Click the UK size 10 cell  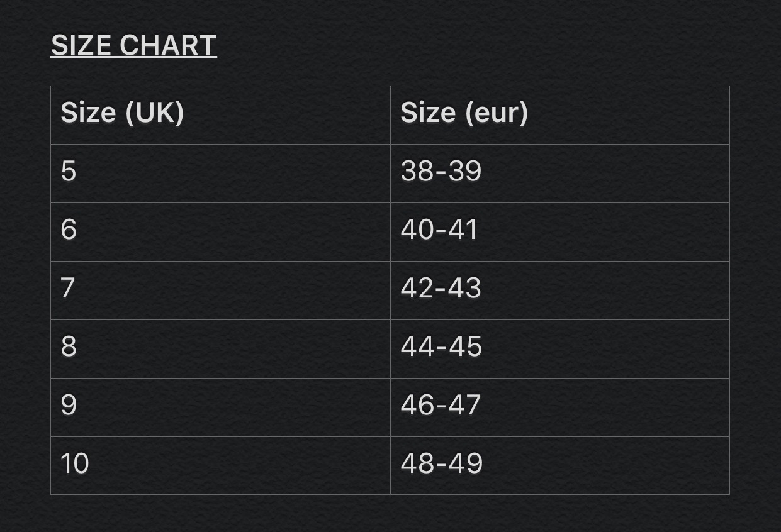220,465
